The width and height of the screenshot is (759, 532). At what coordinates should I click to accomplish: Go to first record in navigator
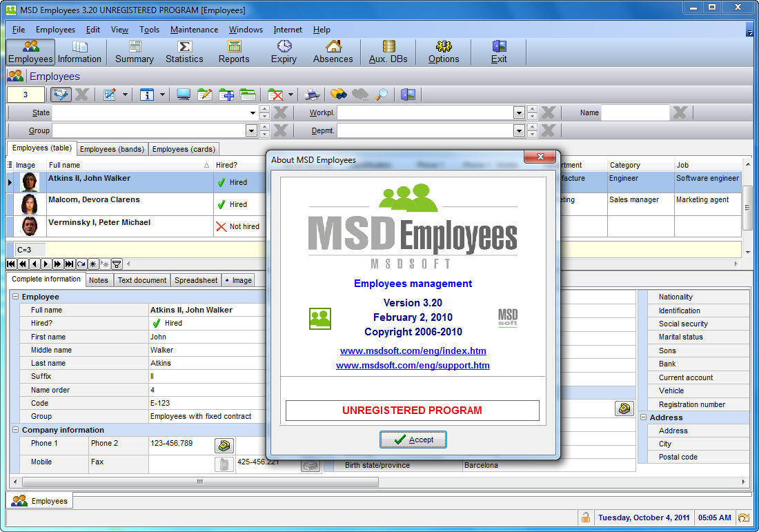(x=11, y=264)
